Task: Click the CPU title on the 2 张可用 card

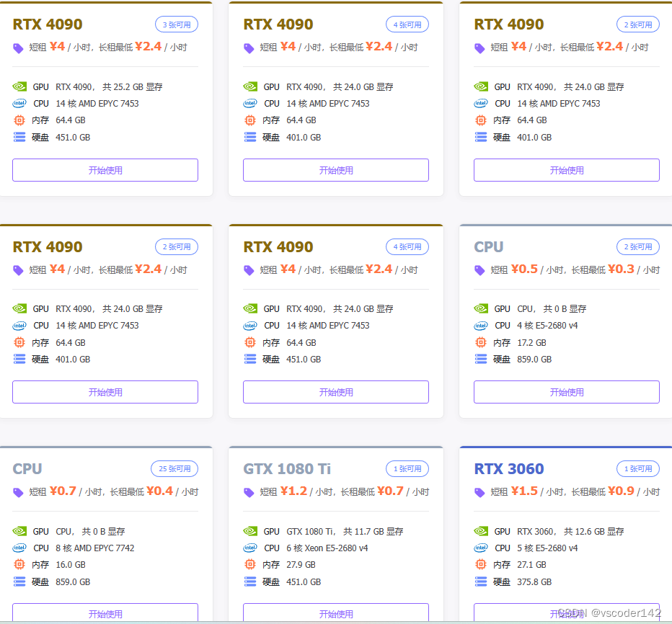Action: tap(489, 247)
